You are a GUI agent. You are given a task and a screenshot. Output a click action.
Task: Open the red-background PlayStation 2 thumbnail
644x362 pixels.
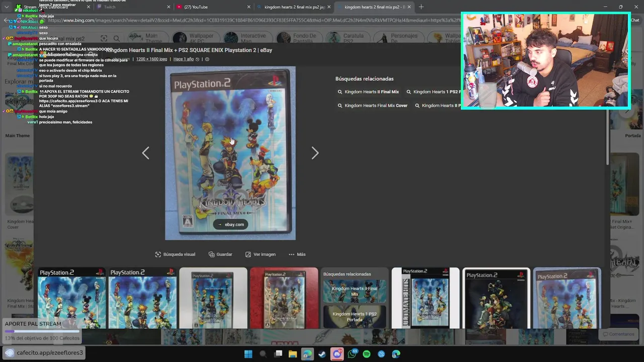tap(284, 298)
